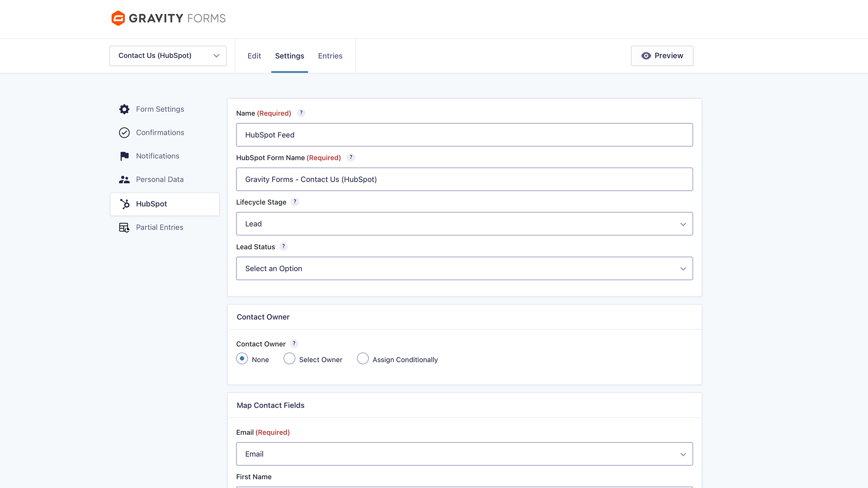The image size is (868, 488).
Task: Switch to the Settings tab
Action: click(x=289, y=56)
